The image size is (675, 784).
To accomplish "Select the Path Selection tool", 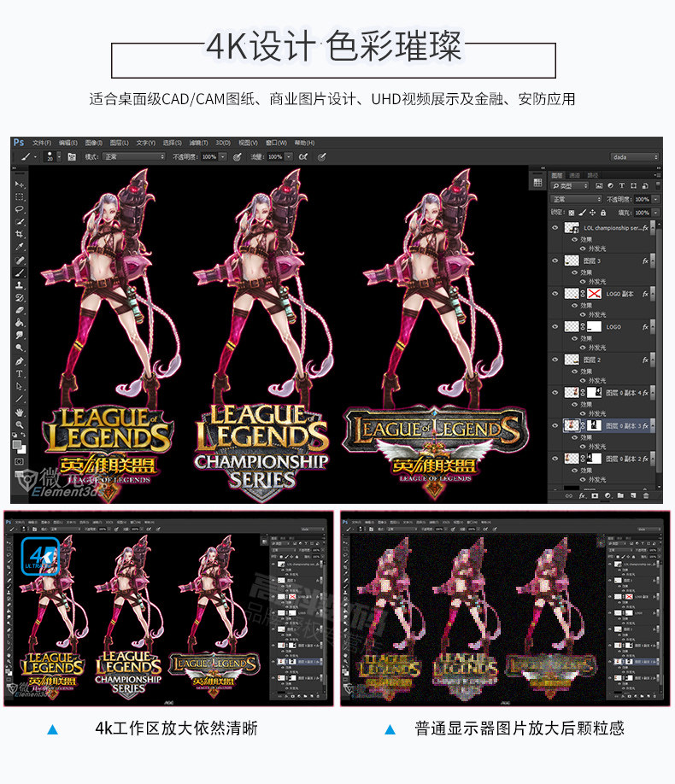I will pyautogui.click(x=19, y=386).
